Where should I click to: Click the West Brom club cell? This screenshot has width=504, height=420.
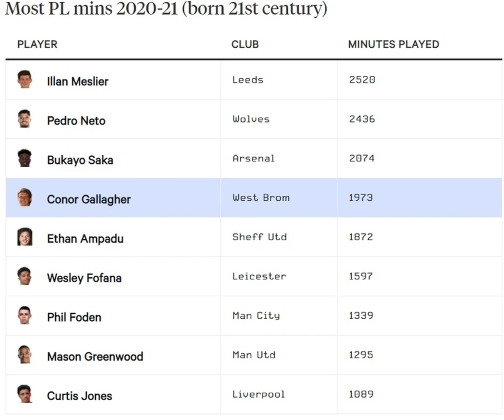point(261,198)
